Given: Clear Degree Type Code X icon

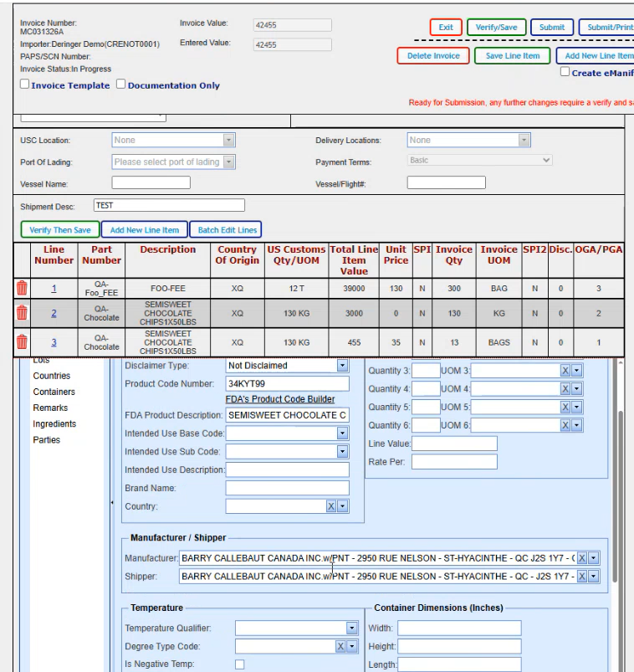Looking at the screenshot, I should (x=341, y=647).
